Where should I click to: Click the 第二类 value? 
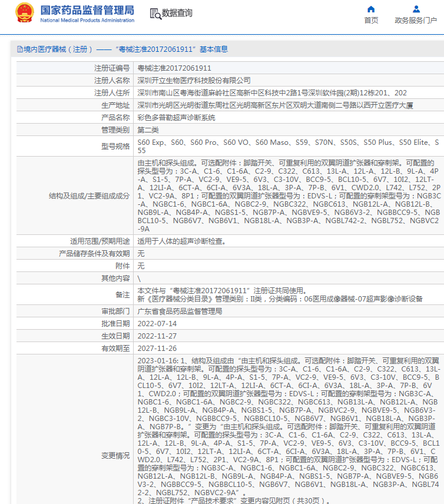[x=148, y=130]
